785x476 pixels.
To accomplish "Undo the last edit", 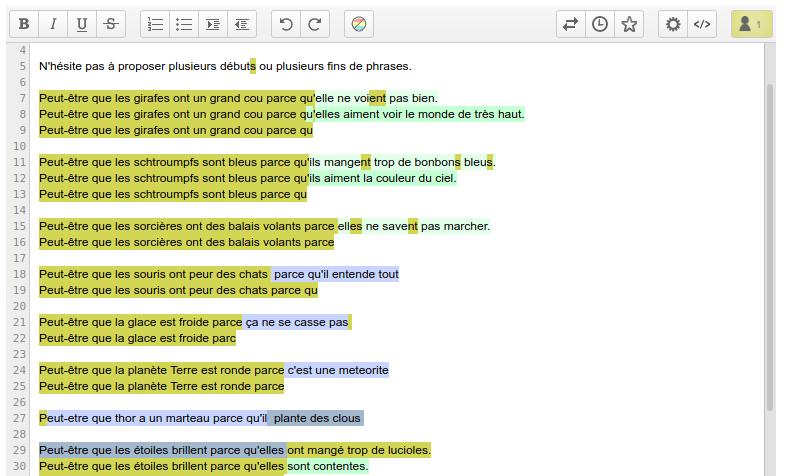I will click(x=286, y=24).
